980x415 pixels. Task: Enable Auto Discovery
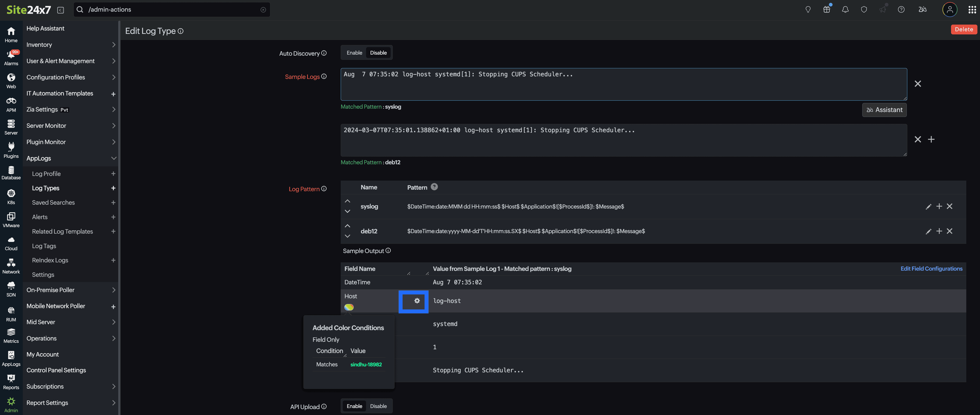click(x=354, y=53)
